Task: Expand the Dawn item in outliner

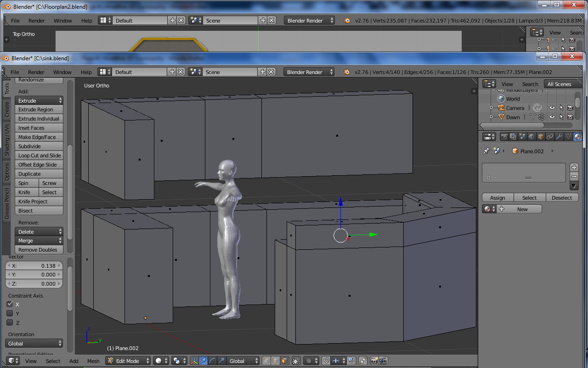Action: click(491, 117)
